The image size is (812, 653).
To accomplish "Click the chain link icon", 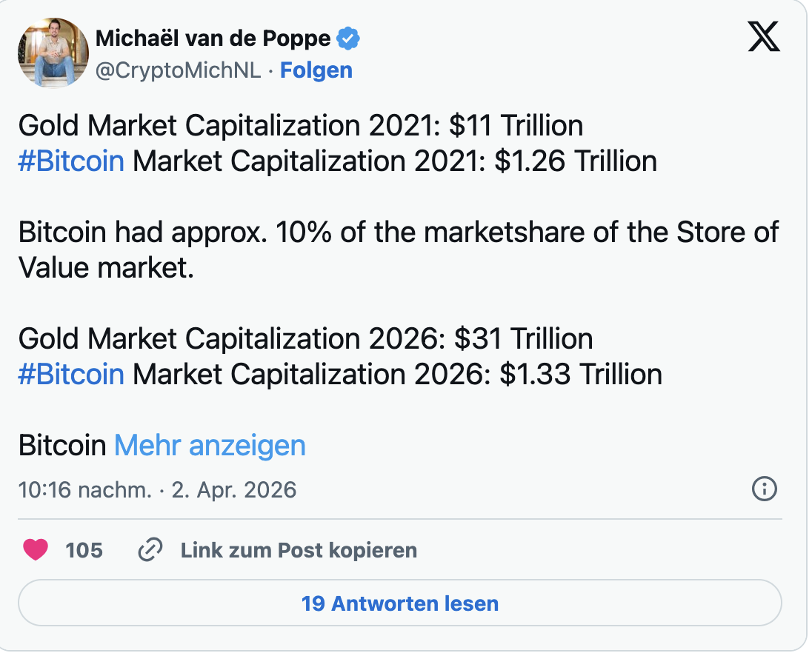I will click(x=150, y=550).
